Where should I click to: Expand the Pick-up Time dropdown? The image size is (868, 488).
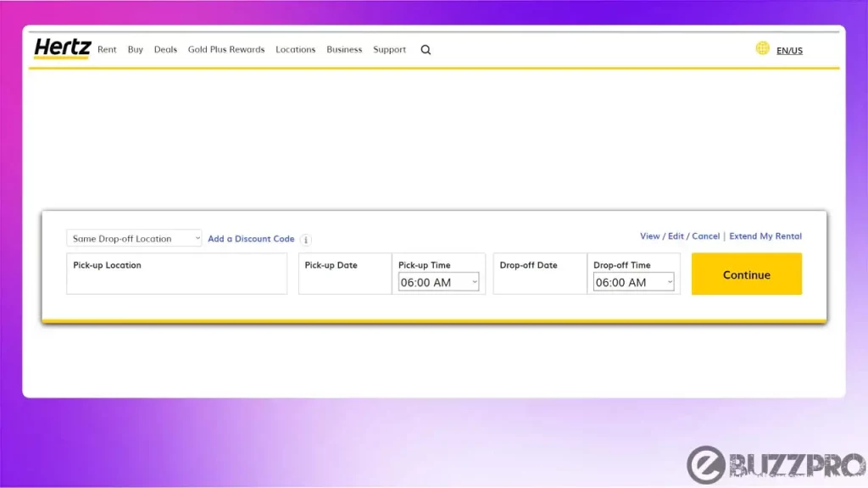click(x=438, y=282)
